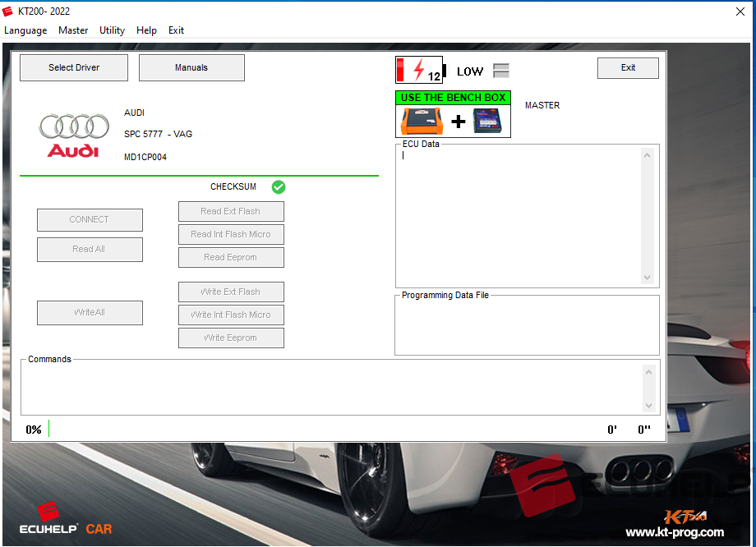Click the WriteAll button

pyautogui.click(x=90, y=313)
